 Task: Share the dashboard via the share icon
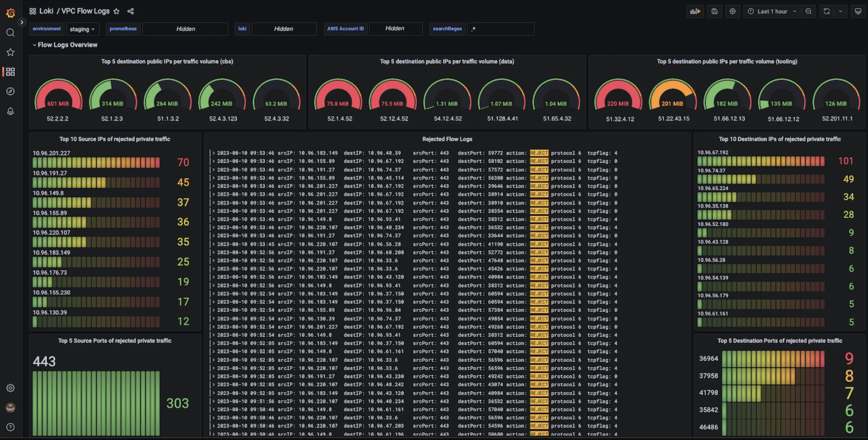tap(131, 11)
